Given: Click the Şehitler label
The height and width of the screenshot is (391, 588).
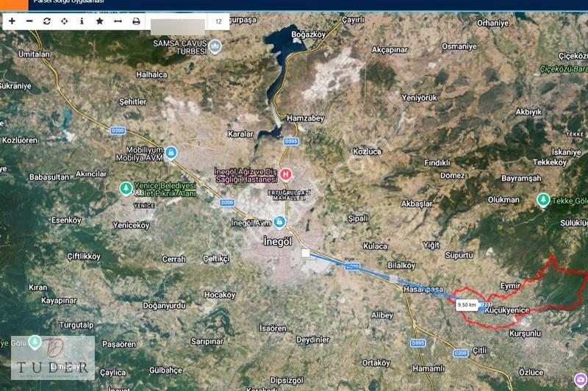Looking at the screenshot, I should (133, 101).
